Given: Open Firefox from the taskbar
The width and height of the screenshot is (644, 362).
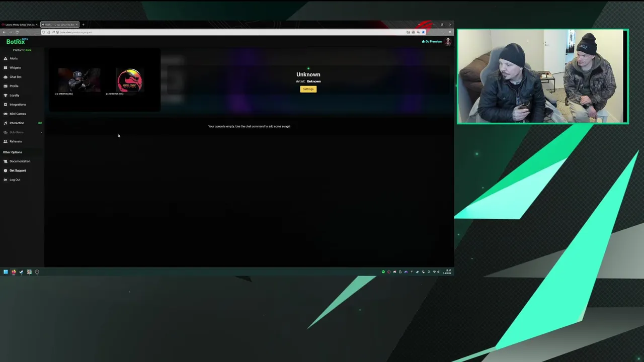Looking at the screenshot, I should [14, 272].
